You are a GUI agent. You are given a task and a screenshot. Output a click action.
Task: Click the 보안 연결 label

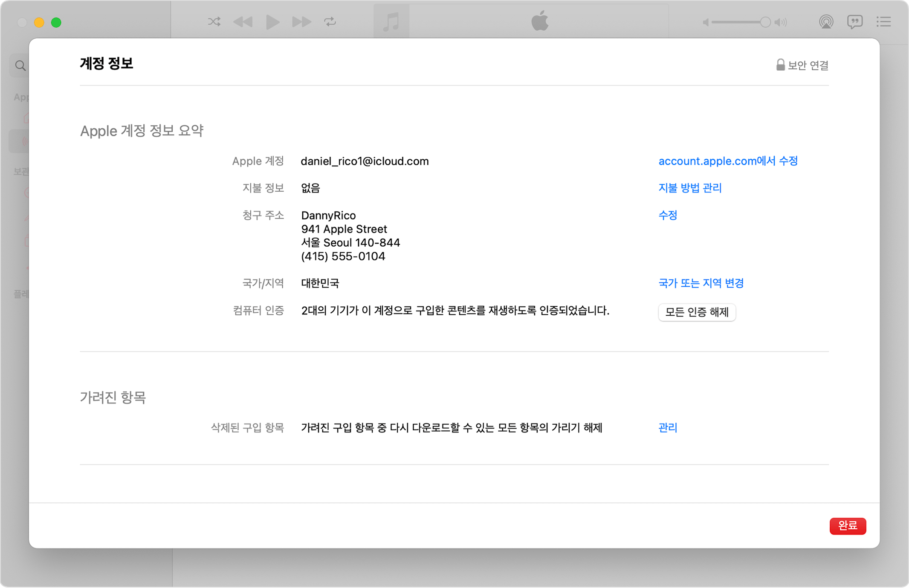coord(808,65)
